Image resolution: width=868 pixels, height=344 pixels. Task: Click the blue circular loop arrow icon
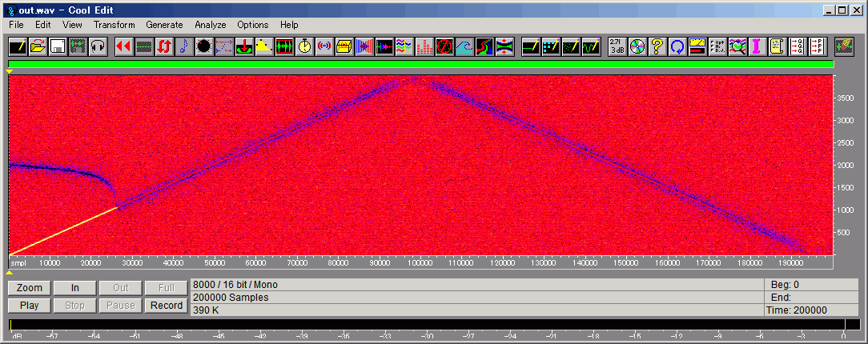tap(677, 46)
